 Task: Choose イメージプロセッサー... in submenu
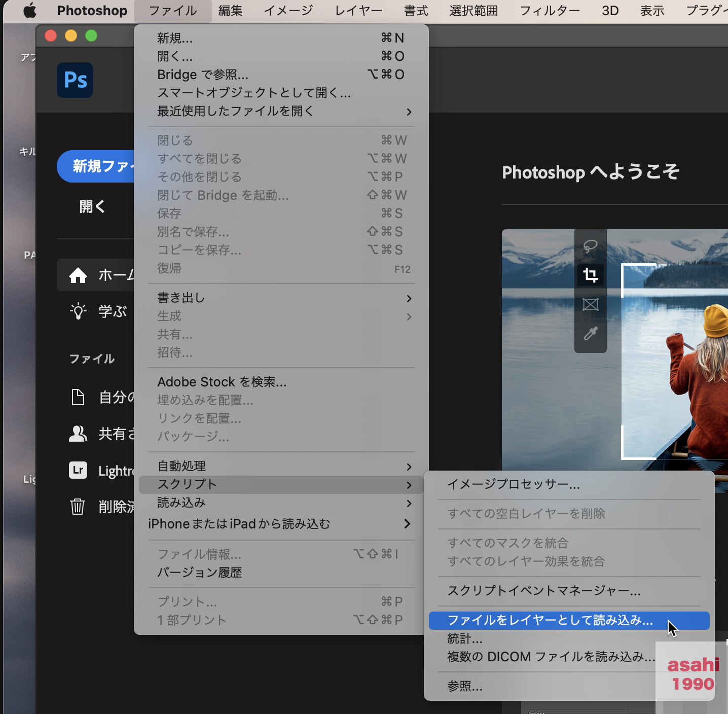click(569, 484)
